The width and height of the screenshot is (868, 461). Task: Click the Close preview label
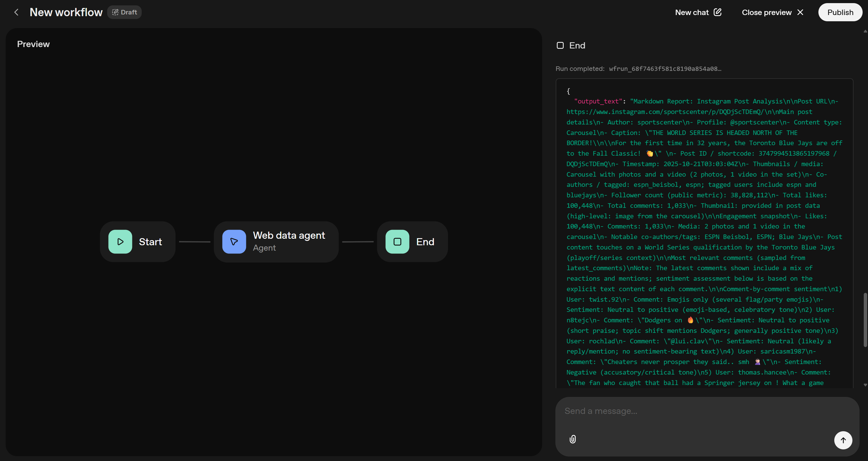click(x=766, y=12)
